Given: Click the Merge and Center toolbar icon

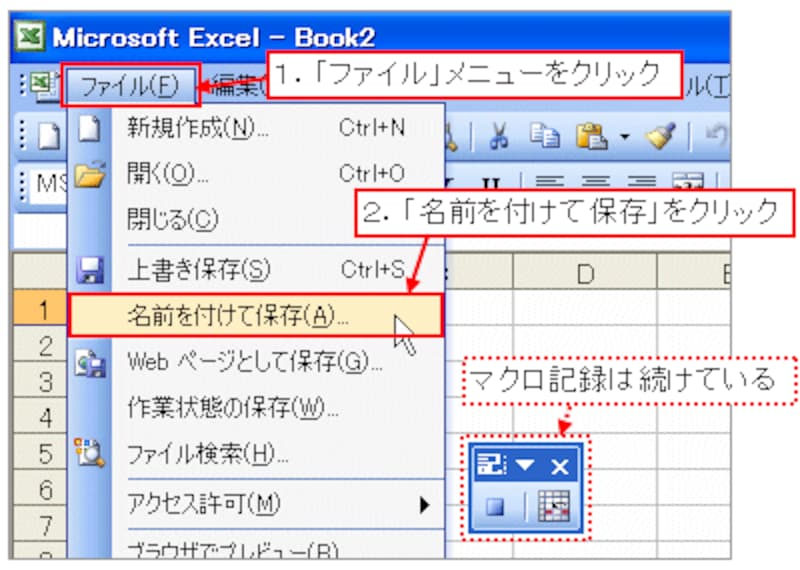Looking at the screenshot, I should [x=687, y=182].
